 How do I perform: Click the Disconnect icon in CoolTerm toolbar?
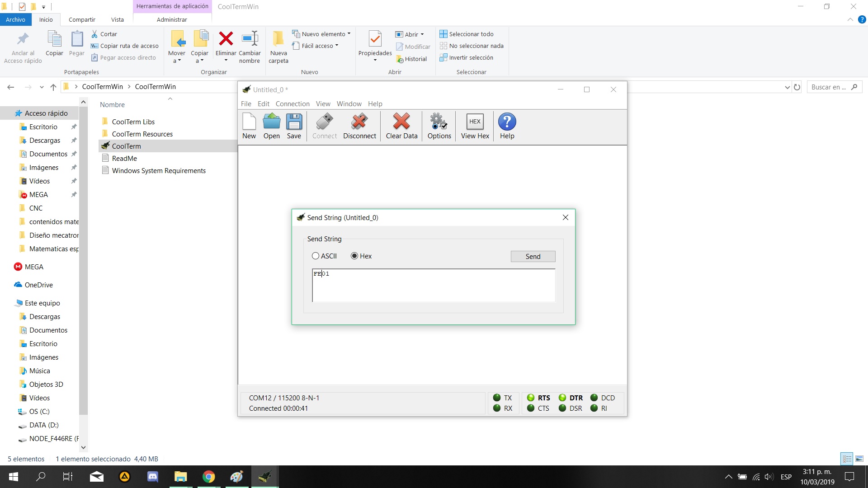359,122
